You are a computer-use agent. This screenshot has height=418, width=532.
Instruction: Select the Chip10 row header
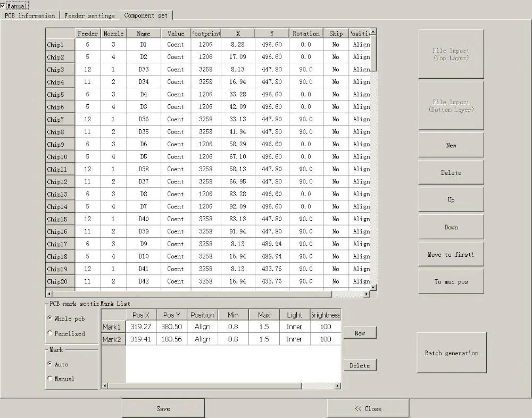(60, 157)
